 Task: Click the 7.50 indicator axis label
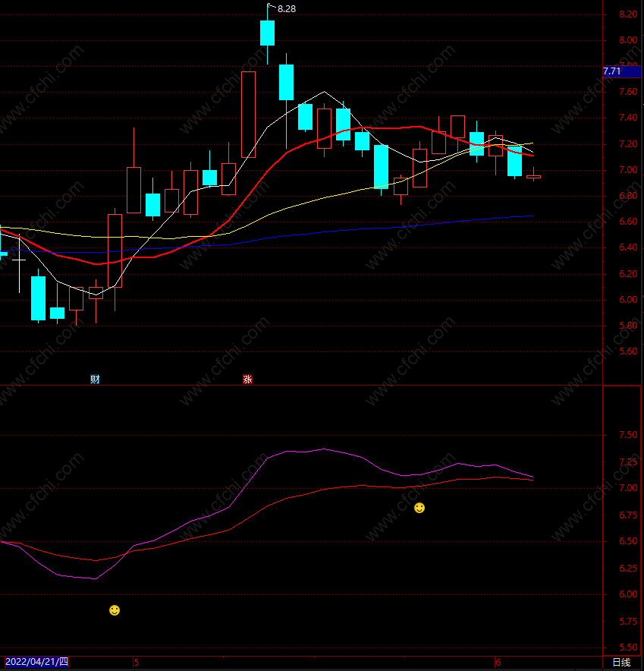coord(628,435)
